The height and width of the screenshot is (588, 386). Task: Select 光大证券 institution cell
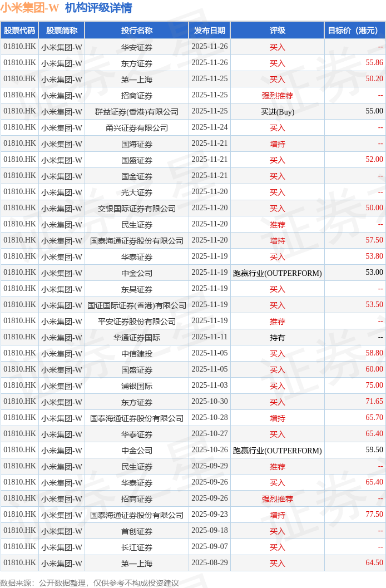click(x=136, y=192)
